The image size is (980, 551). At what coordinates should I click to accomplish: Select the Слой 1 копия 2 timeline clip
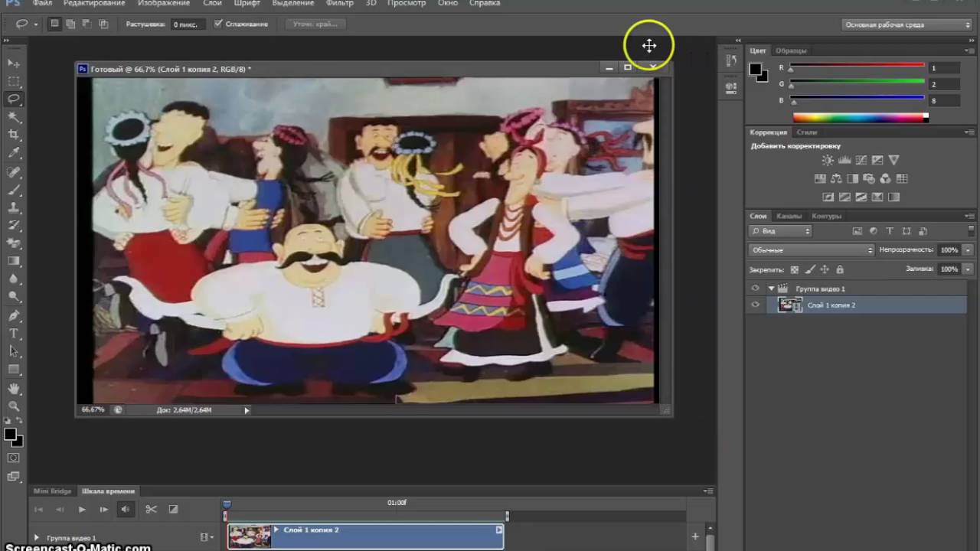[x=365, y=536]
